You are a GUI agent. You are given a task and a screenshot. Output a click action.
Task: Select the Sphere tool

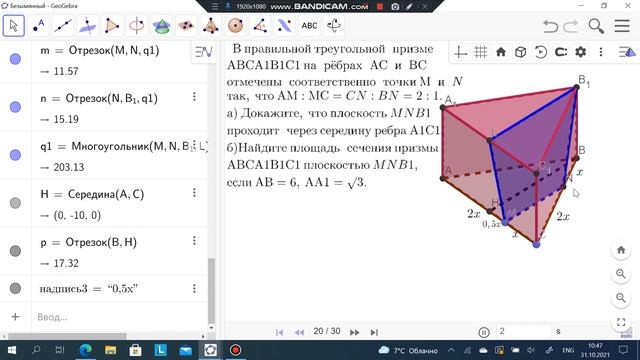[x=236, y=26]
